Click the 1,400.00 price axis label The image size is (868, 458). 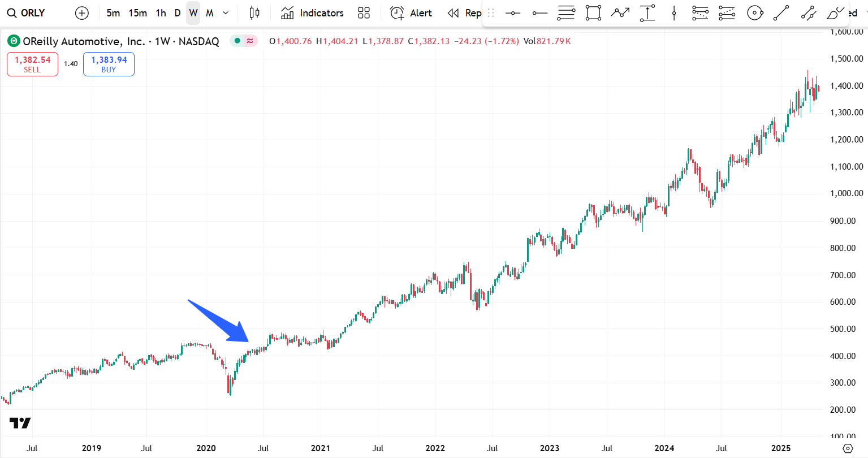[x=847, y=86]
